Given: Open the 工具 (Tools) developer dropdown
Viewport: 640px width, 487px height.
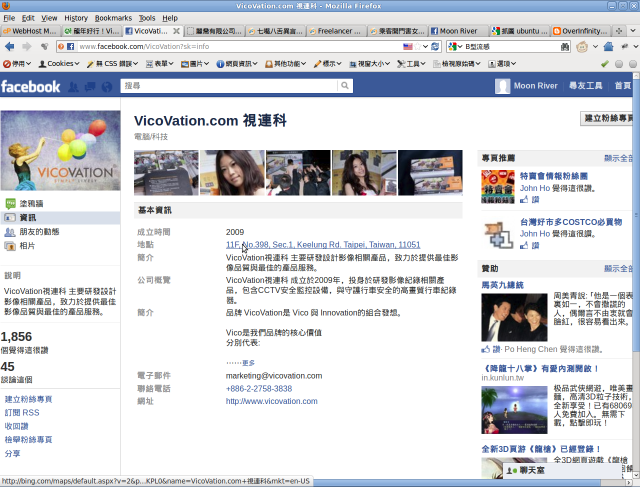Looking at the screenshot, I should [411, 64].
